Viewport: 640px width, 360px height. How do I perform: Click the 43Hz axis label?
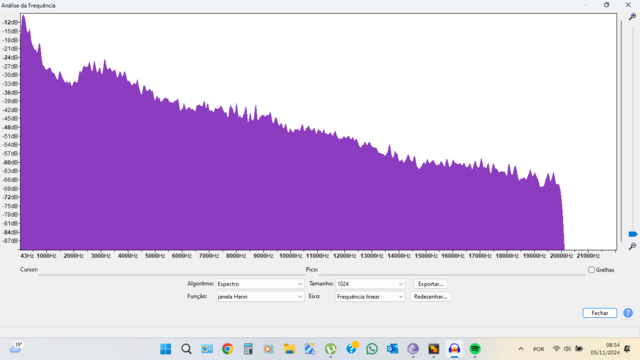click(x=27, y=256)
